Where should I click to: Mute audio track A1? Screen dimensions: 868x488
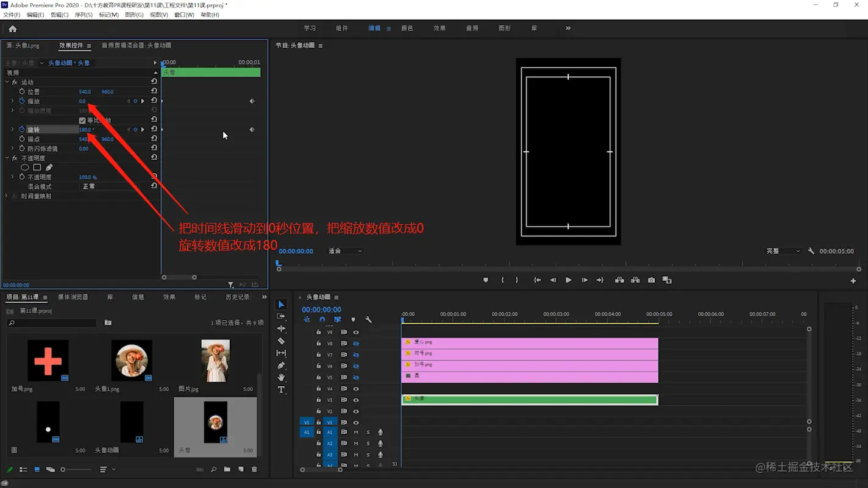[356, 433]
